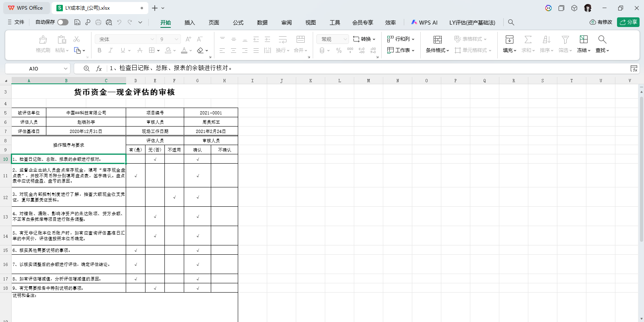Click the search magnifier in the tab bar
This screenshot has height=322, width=644.
(511, 23)
